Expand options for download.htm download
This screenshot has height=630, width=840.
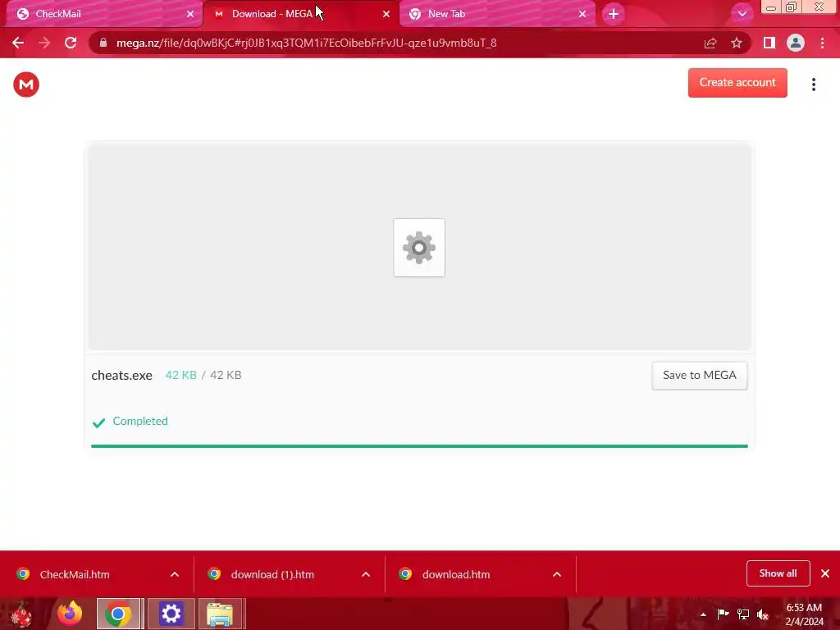tap(557, 574)
